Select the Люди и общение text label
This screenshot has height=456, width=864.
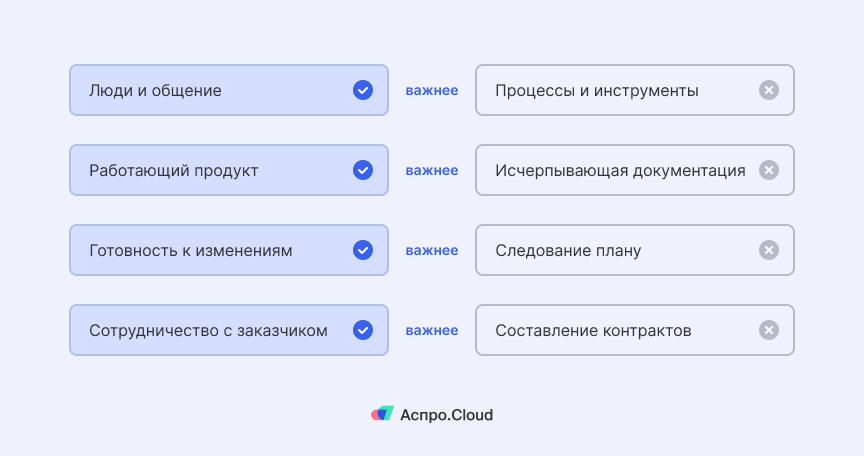(x=155, y=91)
